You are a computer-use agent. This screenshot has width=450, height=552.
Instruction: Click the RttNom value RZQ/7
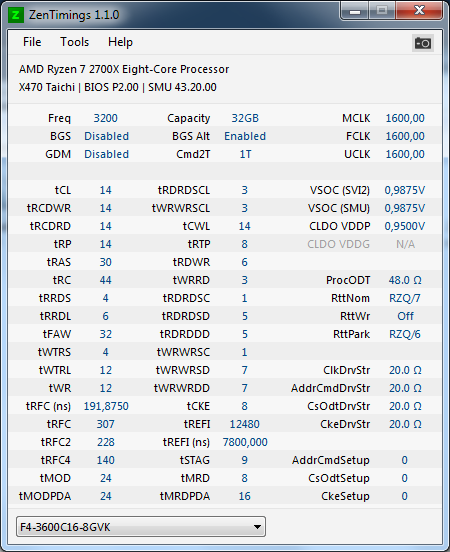tap(405, 298)
